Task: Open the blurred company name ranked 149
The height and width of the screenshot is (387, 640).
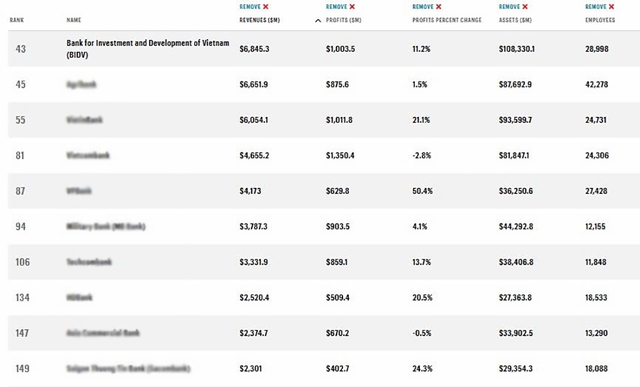Action: (x=128, y=369)
